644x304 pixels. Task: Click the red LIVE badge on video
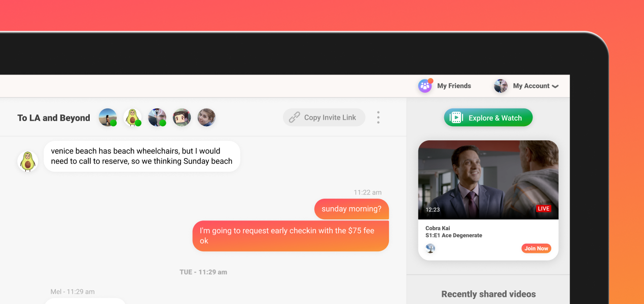pyautogui.click(x=544, y=209)
